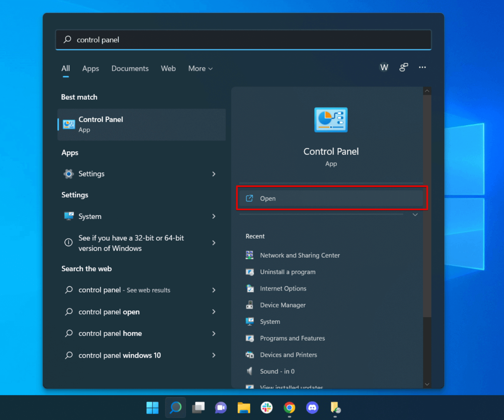Click the large Control Panel app icon

click(x=331, y=120)
